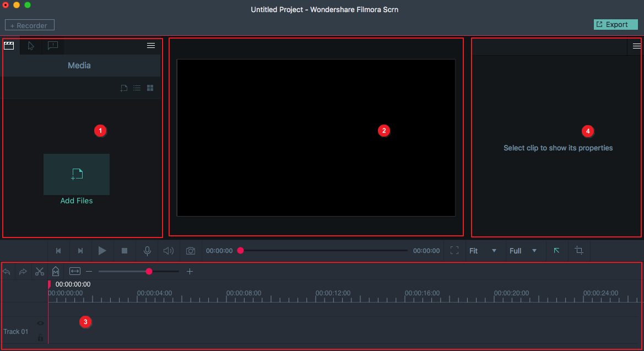Undo the last timeline action
644x351 pixels.
(x=7, y=272)
